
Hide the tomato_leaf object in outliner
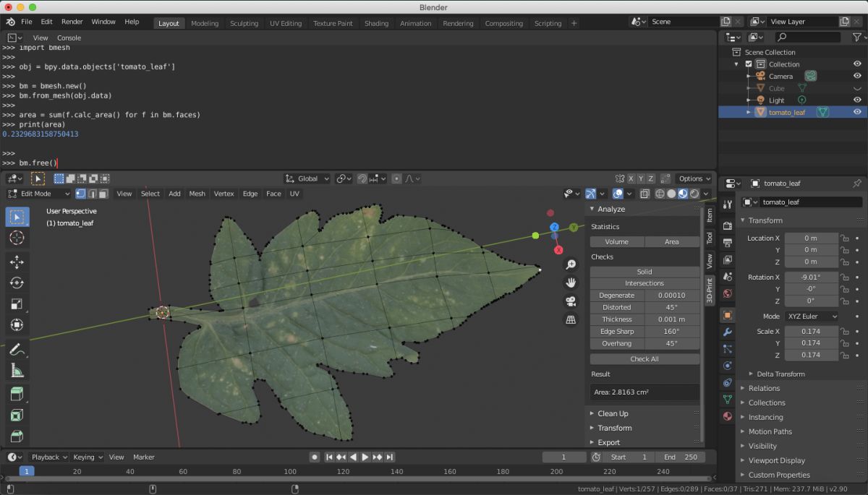point(857,112)
